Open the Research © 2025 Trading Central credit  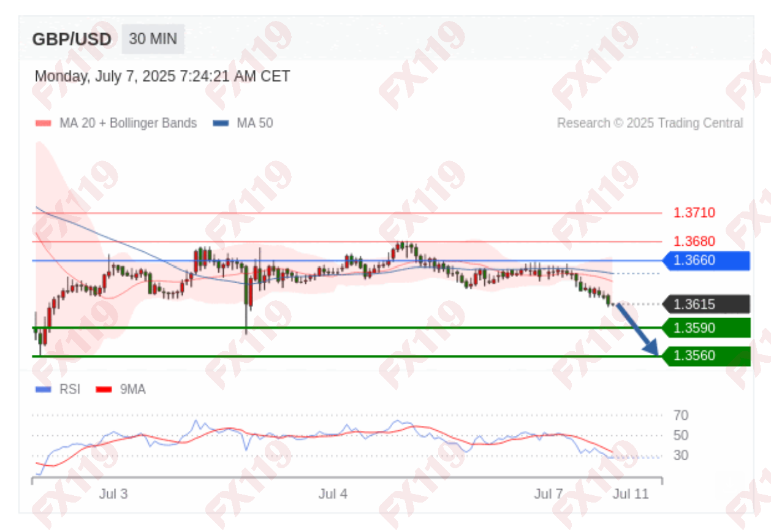650,123
